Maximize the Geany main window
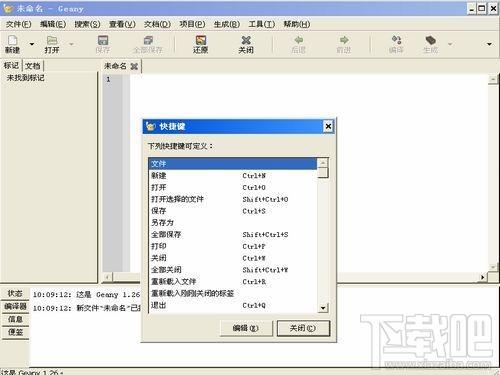Viewport: 500px width, 375px height. (482, 9)
